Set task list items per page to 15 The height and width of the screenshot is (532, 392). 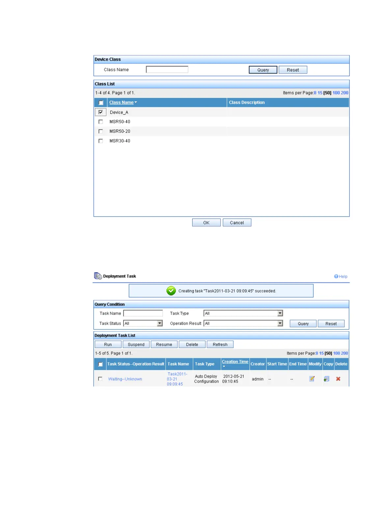(322, 353)
